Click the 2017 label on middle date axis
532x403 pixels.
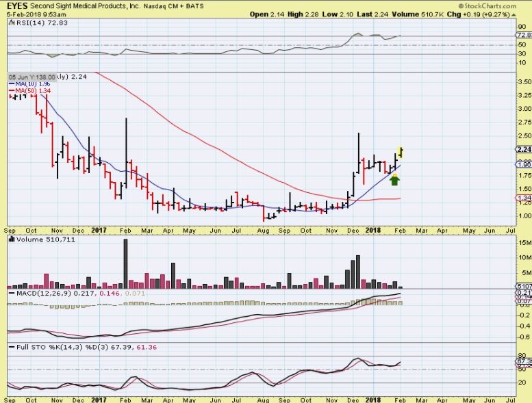99,231
